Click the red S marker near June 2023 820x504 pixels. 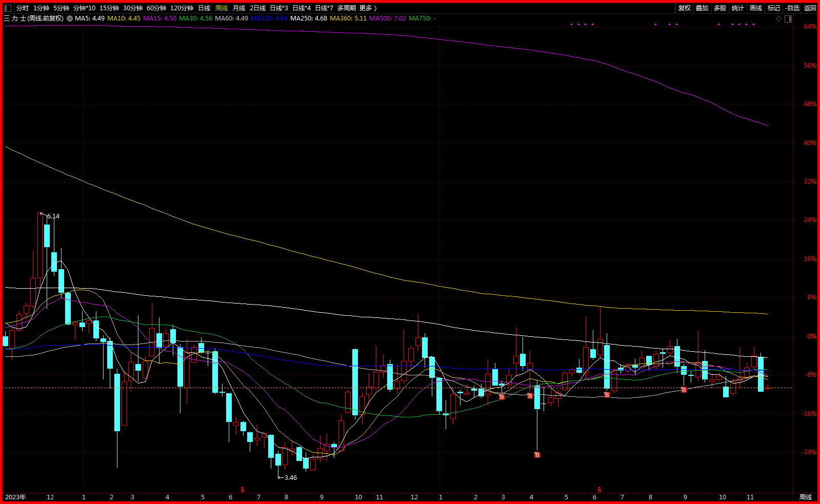[243, 490]
